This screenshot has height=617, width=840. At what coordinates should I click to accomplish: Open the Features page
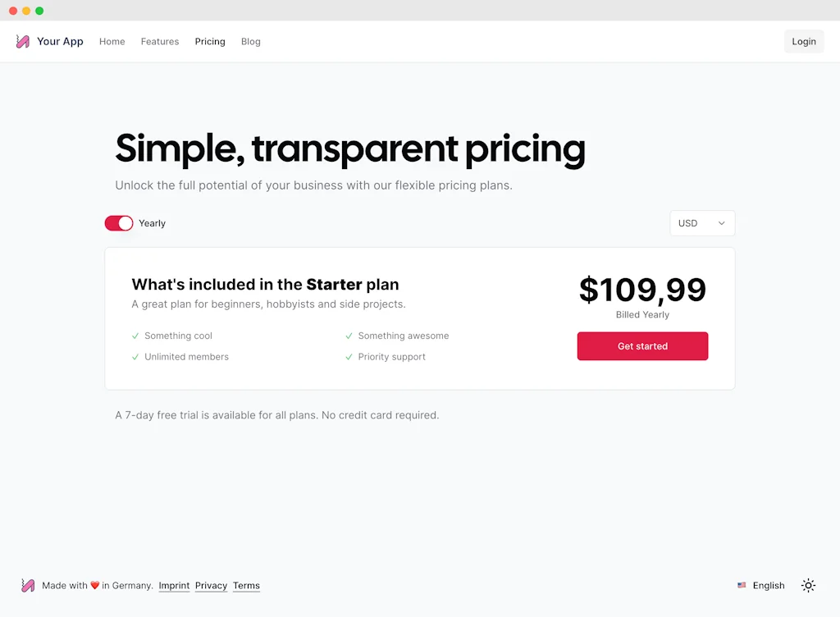160,41
